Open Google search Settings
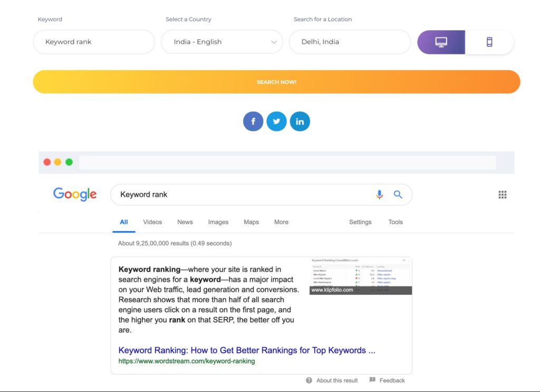 click(360, 222)
